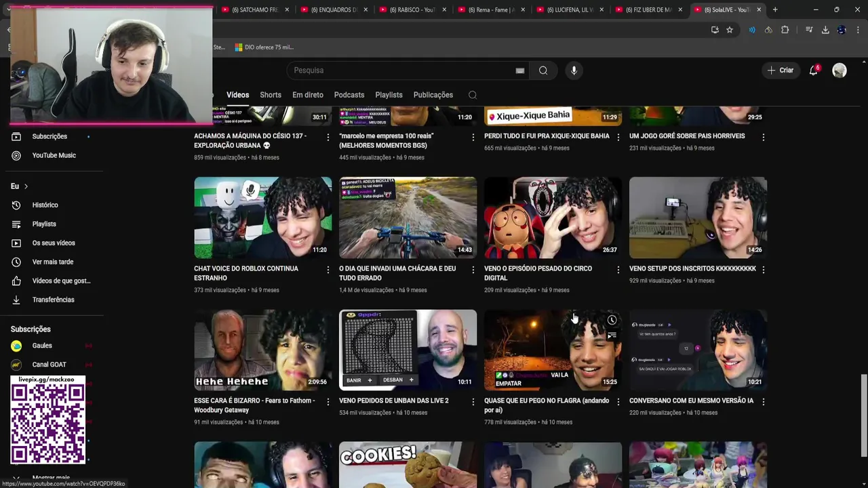868x488 pixels.
Task: Open a new browser tab with plus
Action: pyautogui.click(x=775, y=9)
